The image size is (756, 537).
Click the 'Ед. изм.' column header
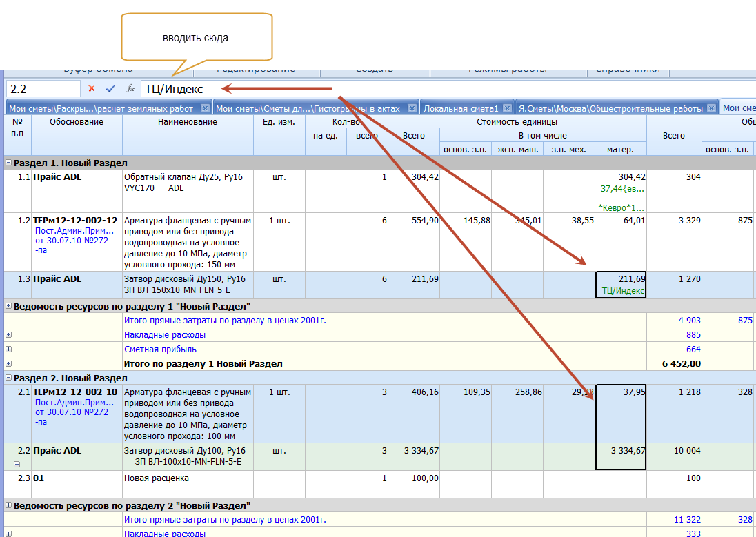click(279, 135)
